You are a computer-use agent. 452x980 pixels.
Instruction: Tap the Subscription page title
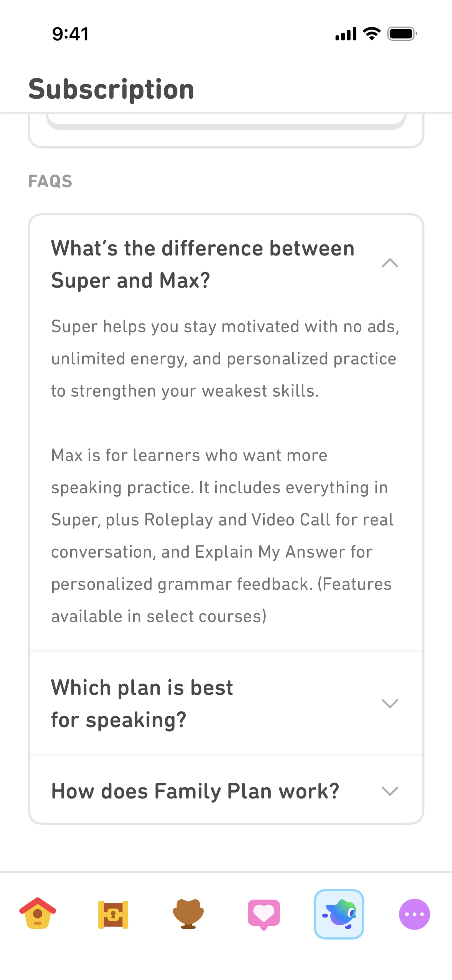pyautogui.click(x=112, y=89)
